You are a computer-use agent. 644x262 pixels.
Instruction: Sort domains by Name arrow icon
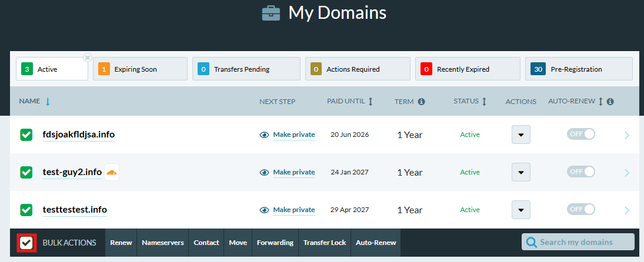pos(48,102)
